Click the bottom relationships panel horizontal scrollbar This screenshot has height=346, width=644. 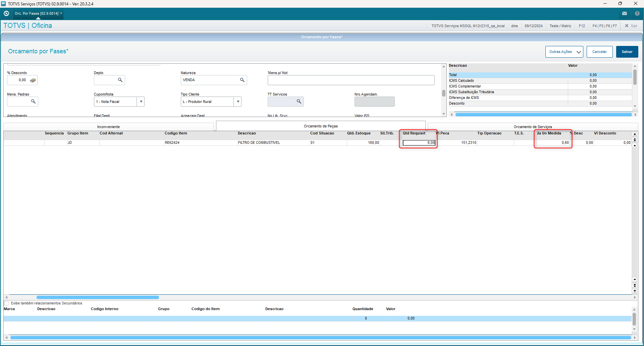320,338
